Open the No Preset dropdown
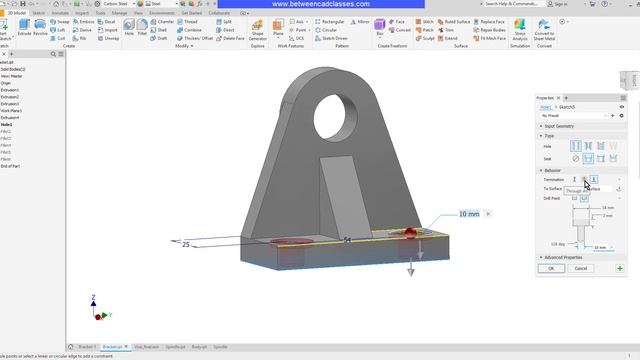 [x=573, y=116]
